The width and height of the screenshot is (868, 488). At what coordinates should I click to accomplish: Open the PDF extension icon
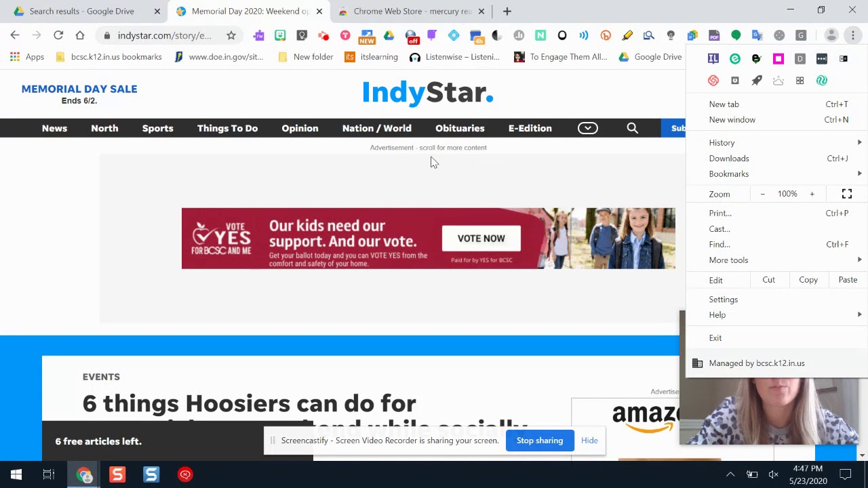pyautogui.click(x=714, y=35)
